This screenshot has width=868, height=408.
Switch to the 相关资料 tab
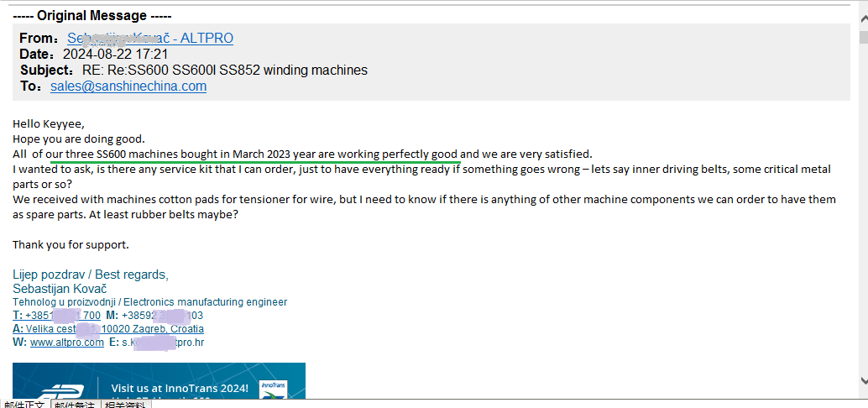(124, 405)
